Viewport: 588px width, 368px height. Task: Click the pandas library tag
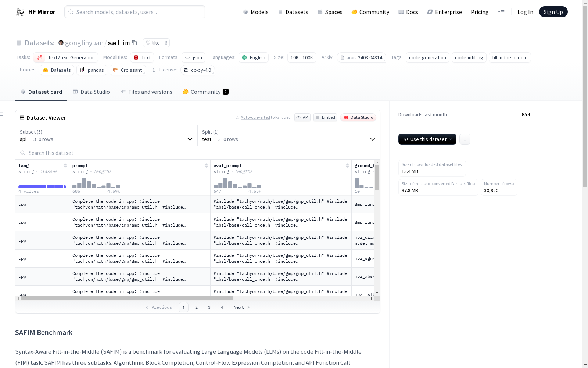point(92,70)
